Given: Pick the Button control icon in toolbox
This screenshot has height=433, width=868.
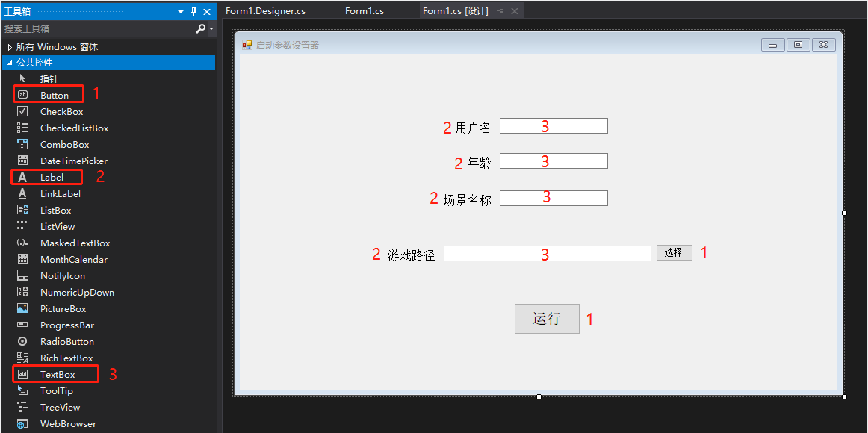Looking at the screenshot, I should point(22,95).
